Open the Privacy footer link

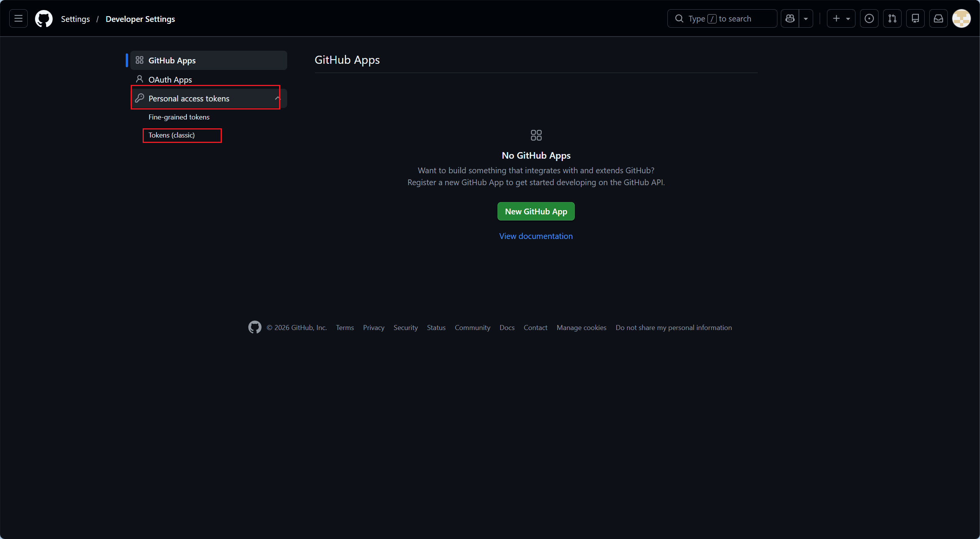tap(374, 328)
